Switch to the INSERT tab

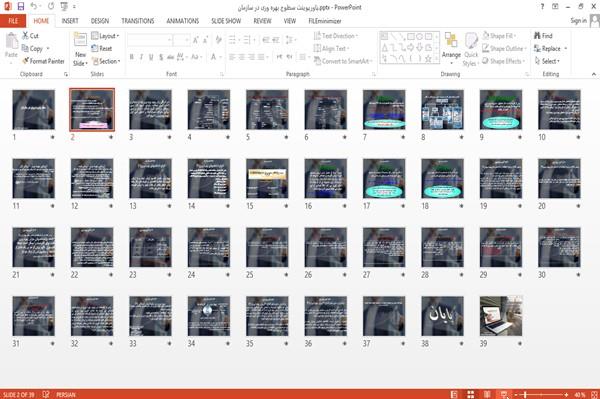click(x=70, y=21)
